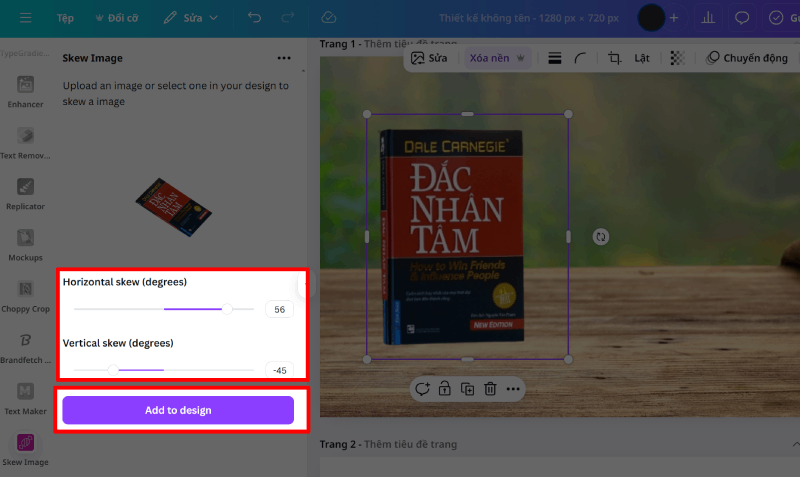Click the Horizontal skew value field
Image resolution: width=800 pixels, height=477 pixels.
pos(279,309)
